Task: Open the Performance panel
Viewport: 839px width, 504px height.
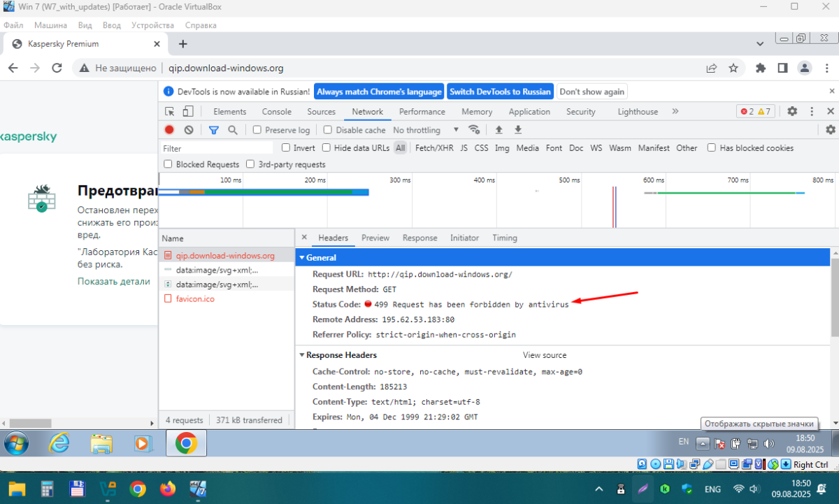Action: point(422,112)
